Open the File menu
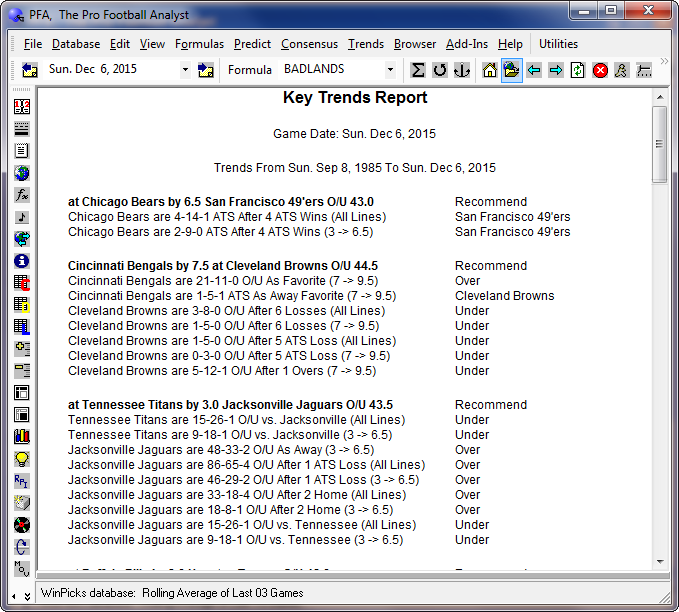The image size is (679, 612). tap(33, 44)
